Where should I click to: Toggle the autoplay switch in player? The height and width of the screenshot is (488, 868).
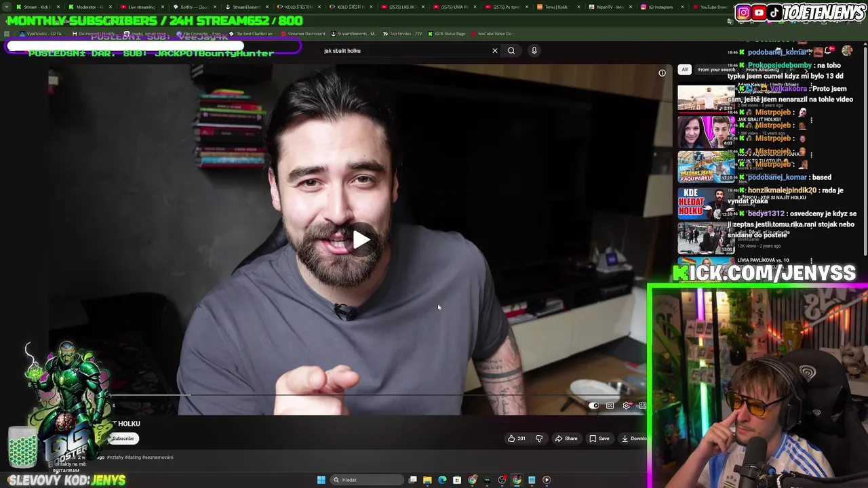tap(594, 405)
